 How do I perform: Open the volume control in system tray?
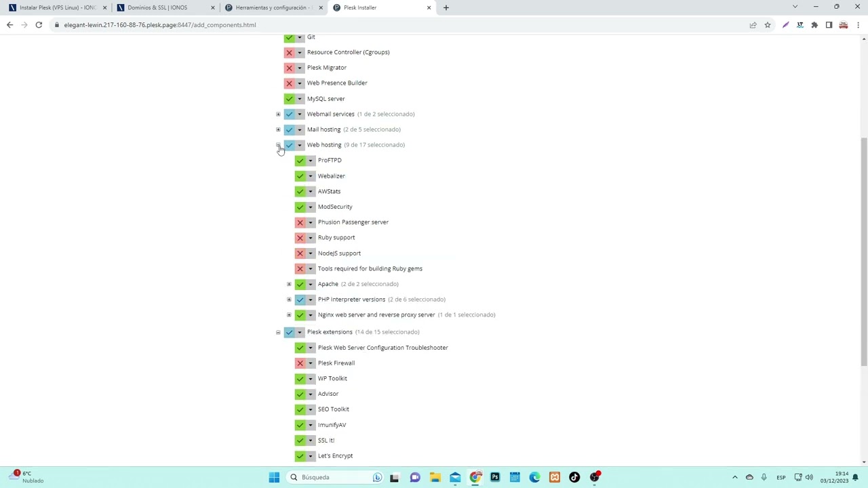[x=809, y=477]
